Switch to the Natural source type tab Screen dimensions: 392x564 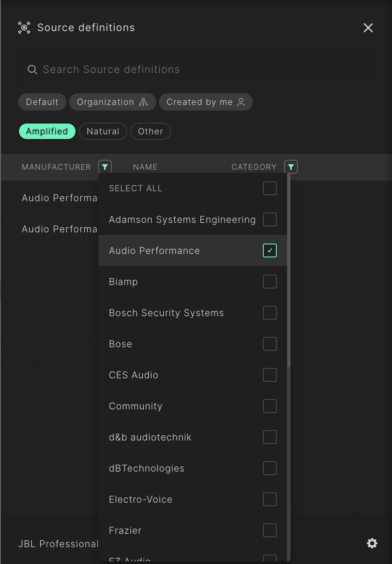pyautogui.click(x=103, y=131)
